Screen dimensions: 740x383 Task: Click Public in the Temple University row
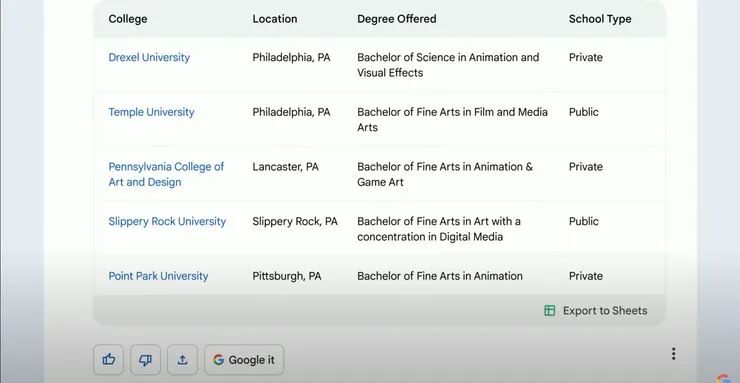click(584, 112)
